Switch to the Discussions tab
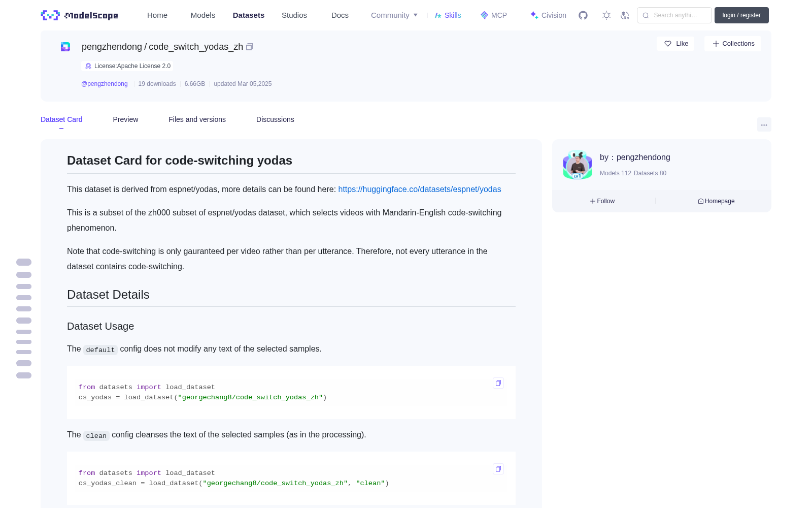This screenshot has height=508, width=812. 275,119
